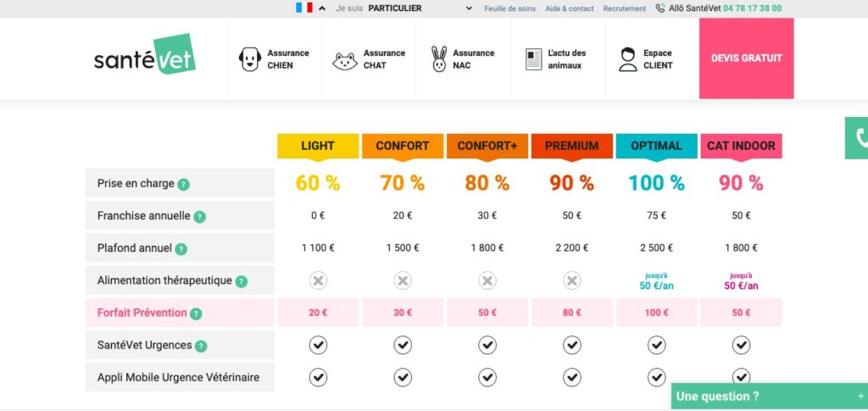Viewport: 868px width, 411px height.
Task: Open help tooltip for Franchise annuelle
Action: coord(199,217)
